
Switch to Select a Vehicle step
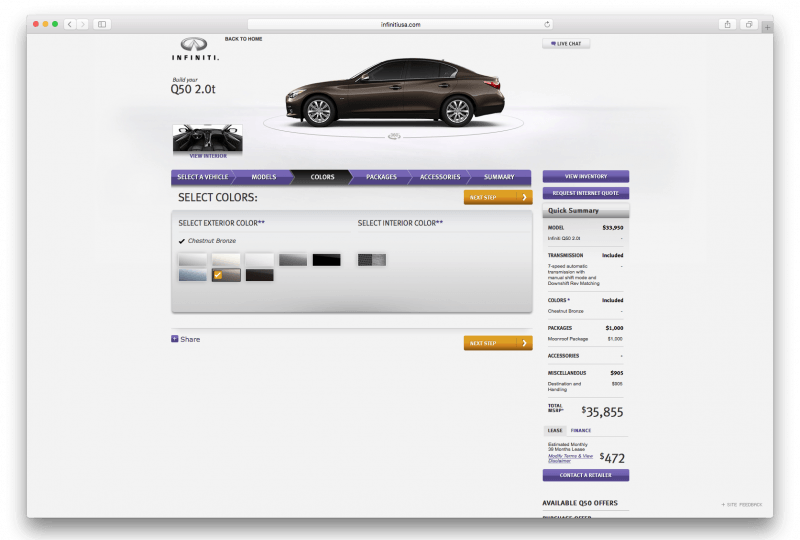[x=203, y=177]
